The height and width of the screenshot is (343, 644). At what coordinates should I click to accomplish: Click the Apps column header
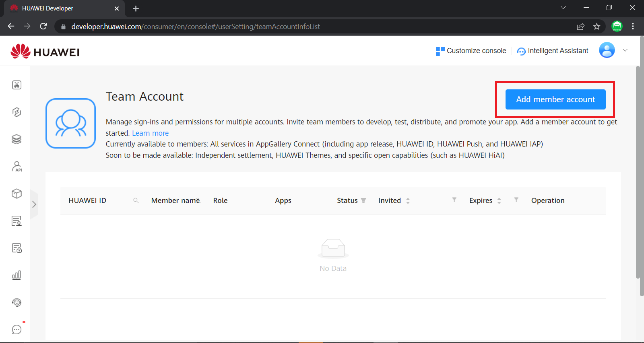point(283,200)
